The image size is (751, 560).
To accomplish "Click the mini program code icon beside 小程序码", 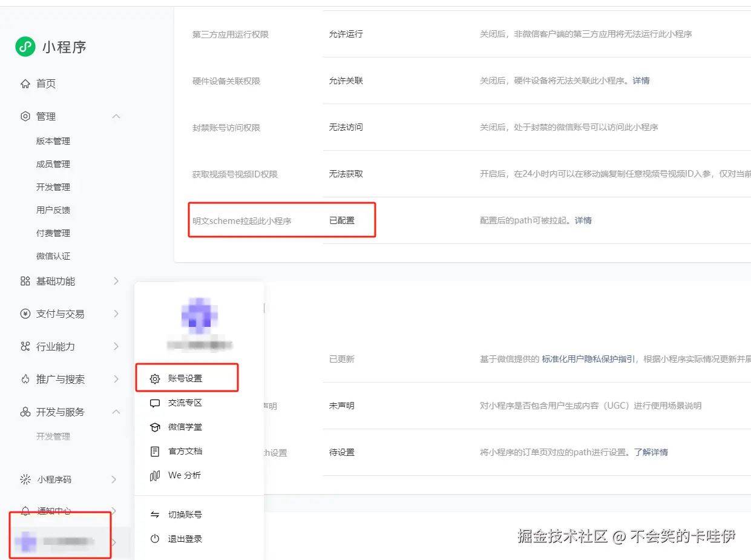I will [x=25, y=479].
